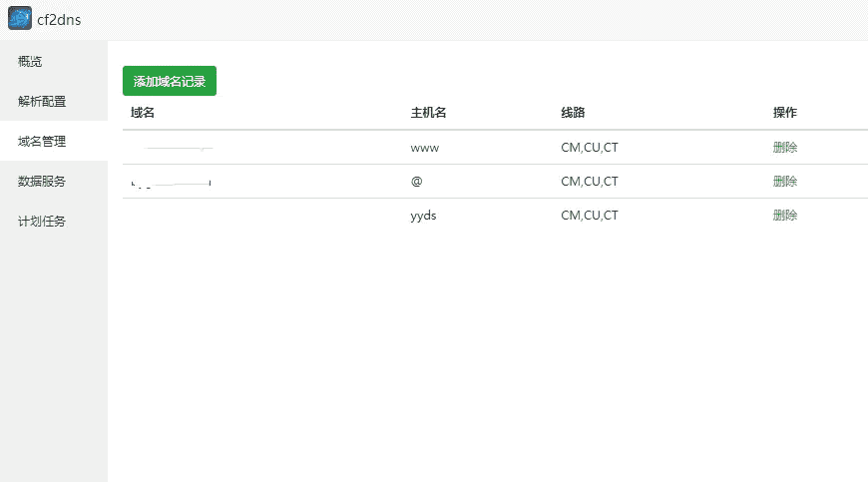This screenshot has height=482, width=868.
Task: Click CM,CU,CT in the www row
Action: (590, 148)
